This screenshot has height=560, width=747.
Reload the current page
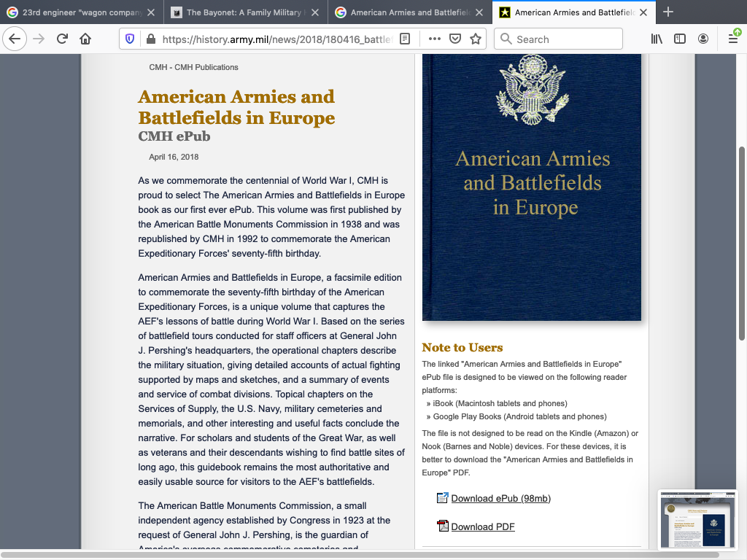(x=62, y=39)
